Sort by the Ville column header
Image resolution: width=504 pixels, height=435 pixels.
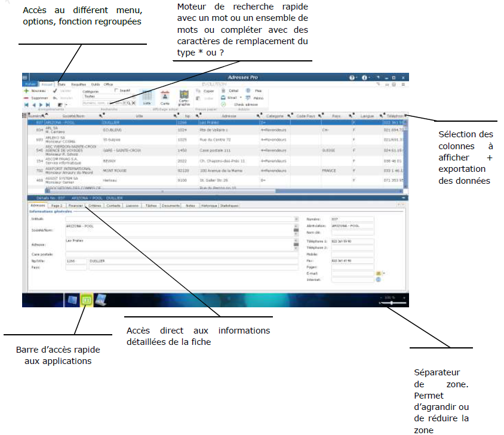(139, 116)
